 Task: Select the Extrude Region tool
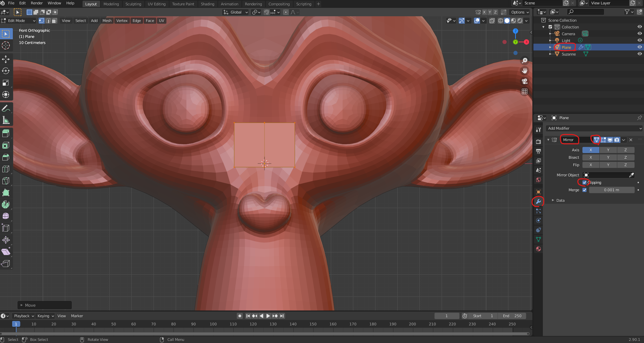6,133
